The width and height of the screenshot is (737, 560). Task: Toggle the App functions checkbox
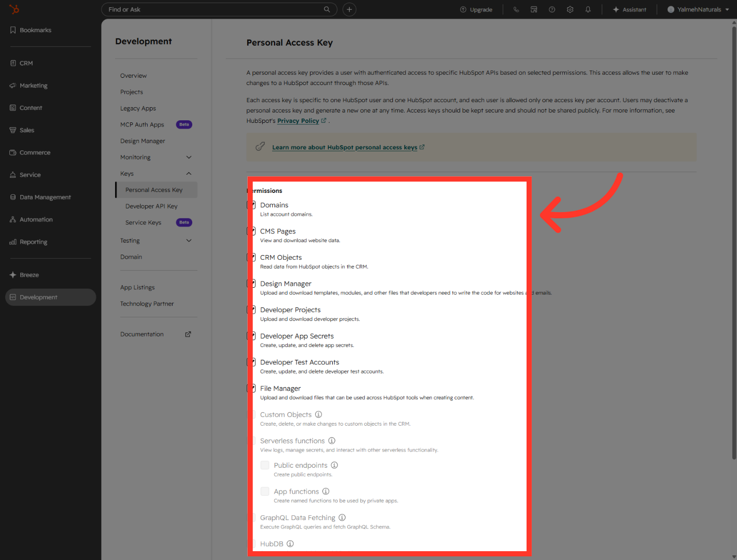point(265,491)
